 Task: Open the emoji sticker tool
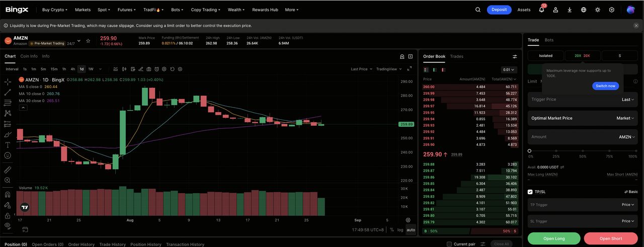point(8,155)
